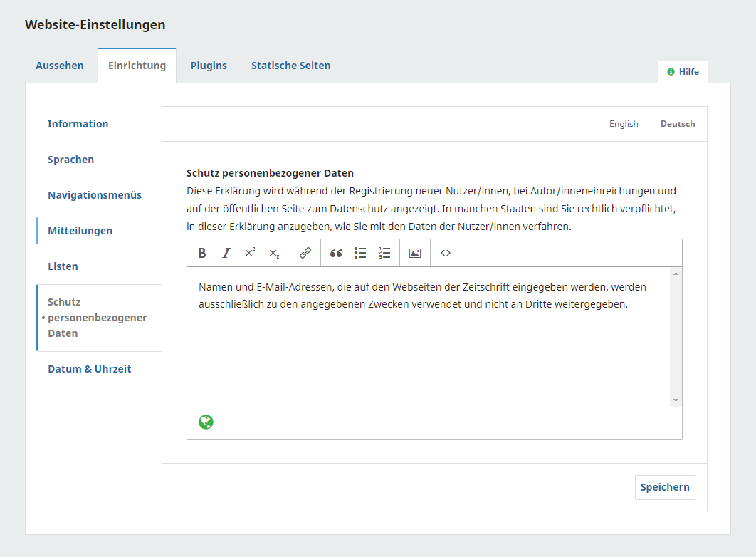Click the green globe language icon
This screenshot has height=557, width=756.
pyautogui.click(x=206, y=422)
